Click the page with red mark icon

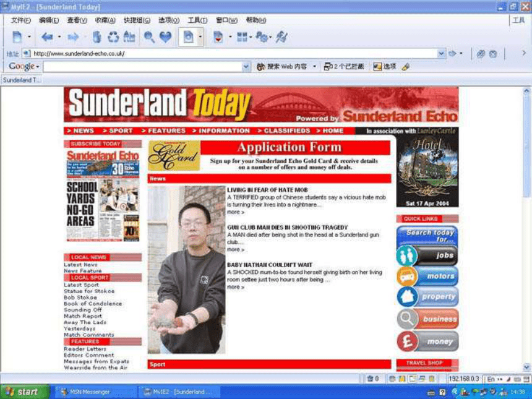coord(218,36)
